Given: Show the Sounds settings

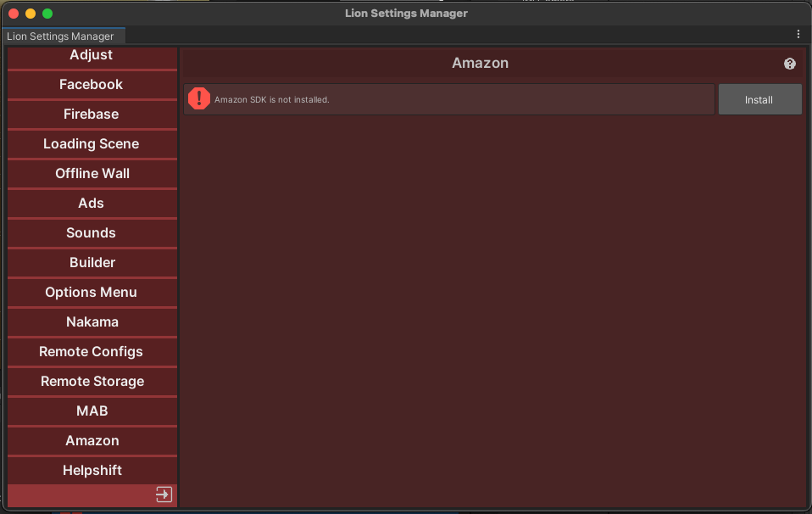Looking at the screenshot, I should pyautogui.click(x=92, y=232).
